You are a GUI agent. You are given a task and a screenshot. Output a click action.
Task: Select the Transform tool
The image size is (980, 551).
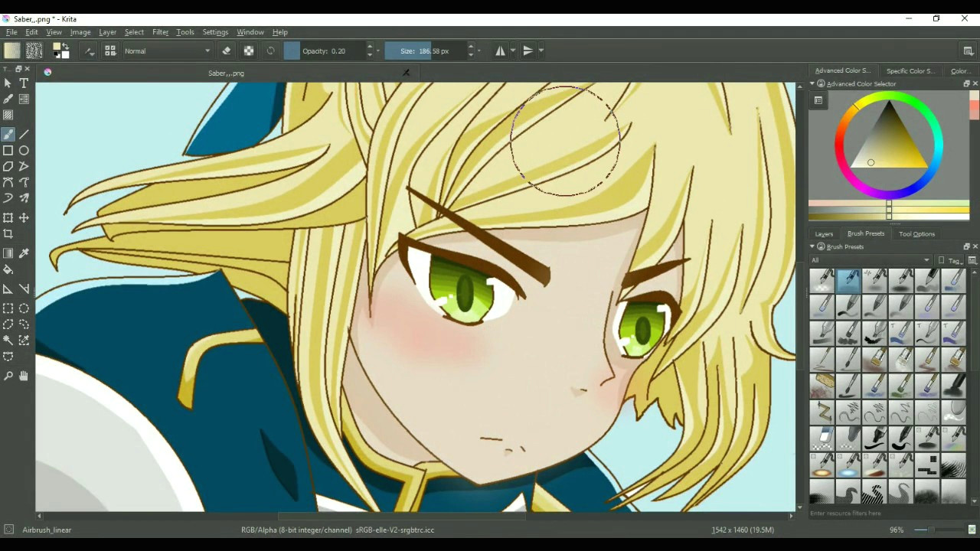8,218
